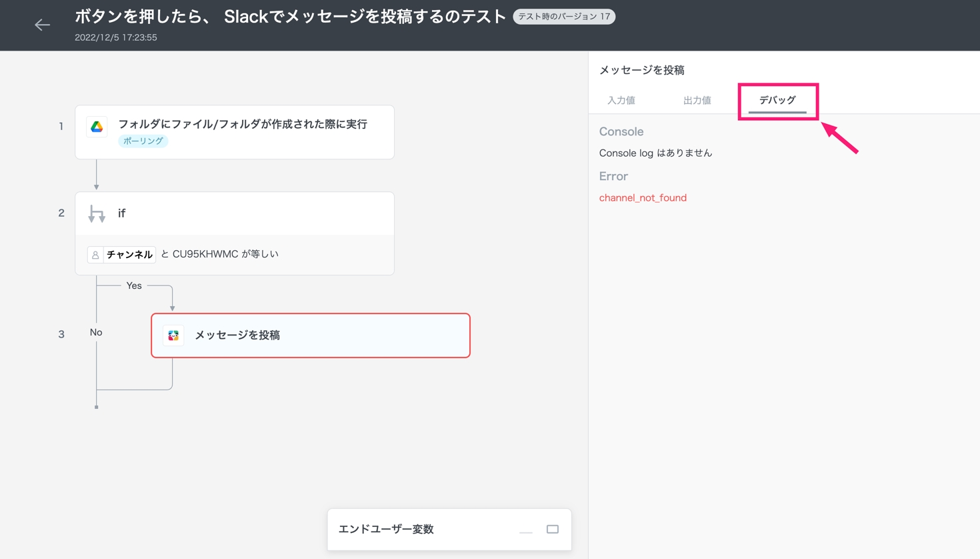
Task: Click the channel_not_found error message
Action: tap(643, 197)
